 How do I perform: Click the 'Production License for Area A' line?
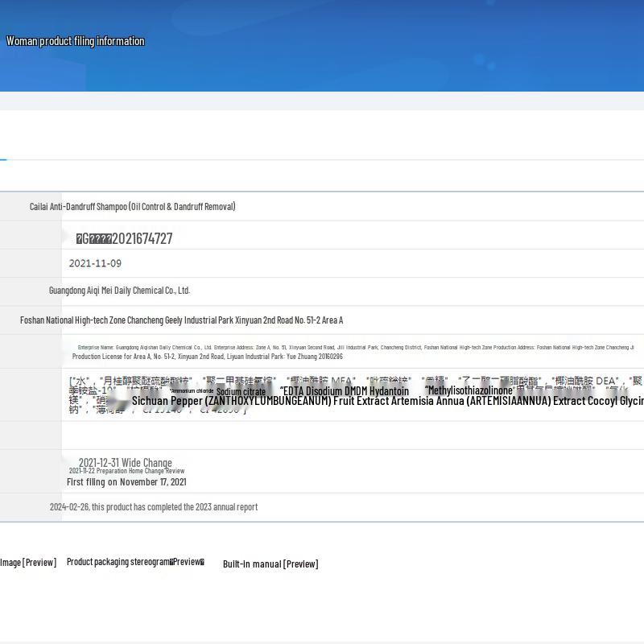click(x=208, y=357)
